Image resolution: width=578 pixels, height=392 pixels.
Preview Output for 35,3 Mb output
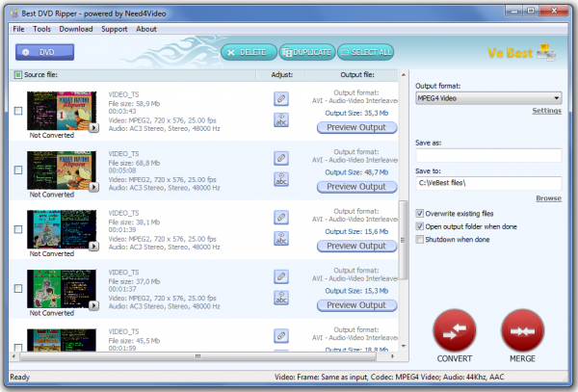[x=356, y=127]
